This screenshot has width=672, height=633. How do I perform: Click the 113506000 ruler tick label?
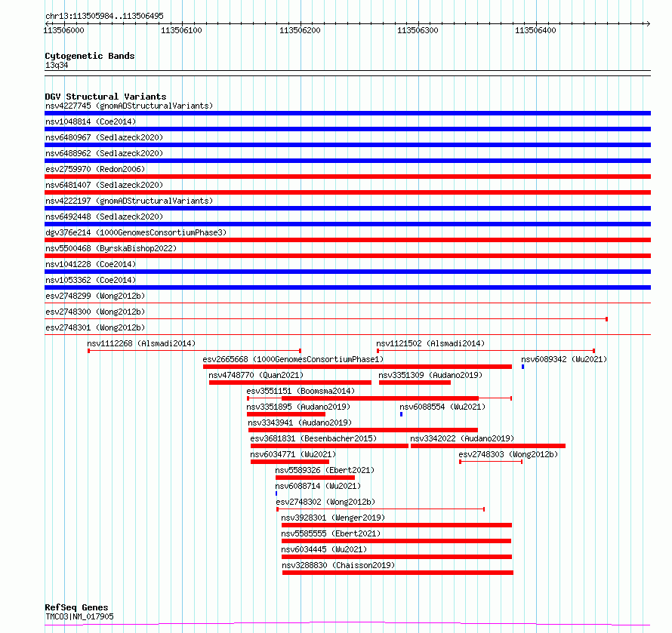(64, 30)
